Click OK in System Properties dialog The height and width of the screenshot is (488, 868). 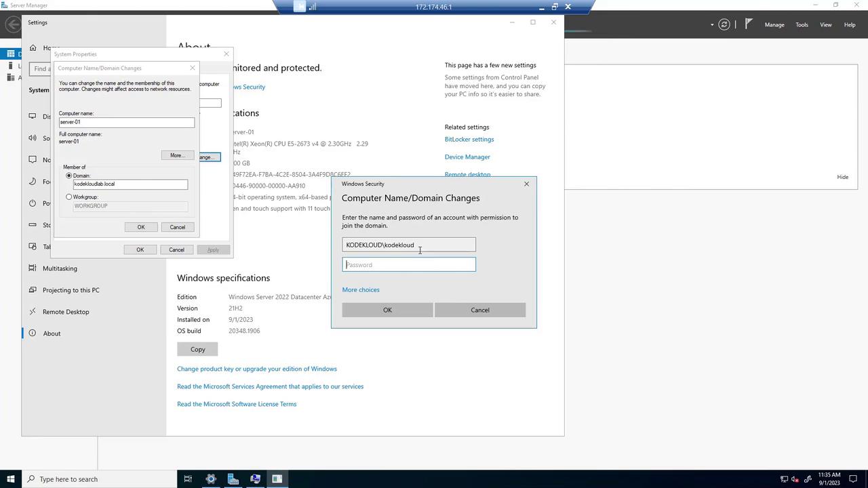point(140,249)
